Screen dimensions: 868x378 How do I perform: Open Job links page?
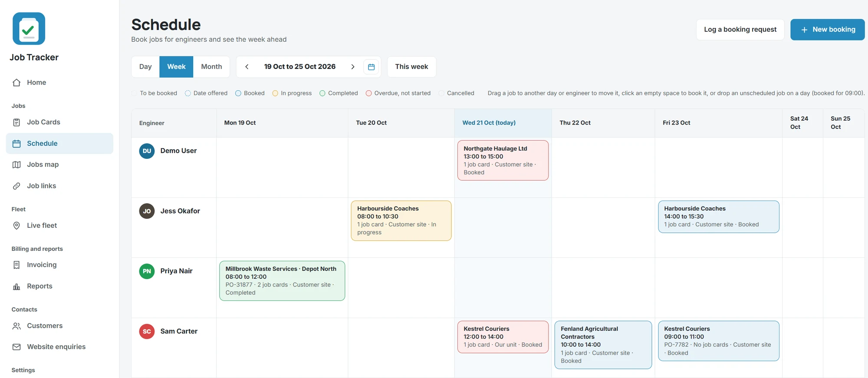coord(59,186)
